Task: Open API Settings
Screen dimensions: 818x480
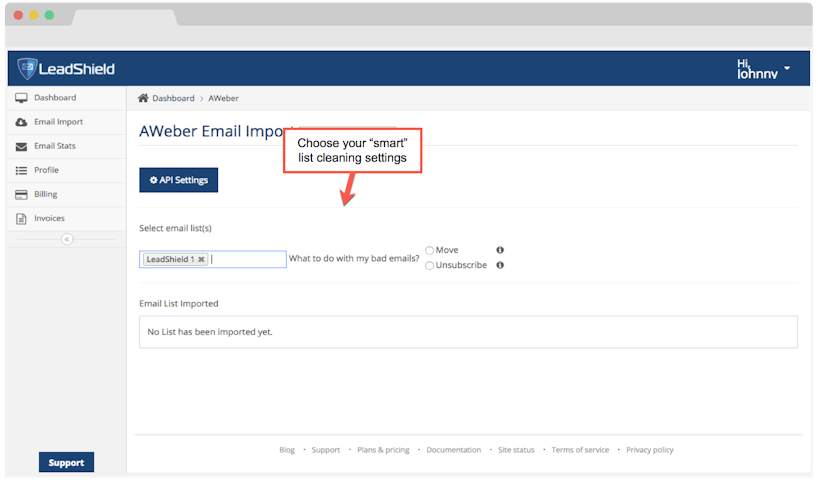Action: 178,180
